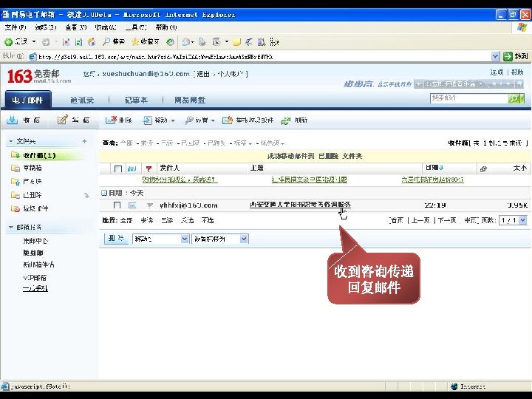Click the yellow folder icon in IE toolbar
The image size is (532, 399).
[237, 41]
